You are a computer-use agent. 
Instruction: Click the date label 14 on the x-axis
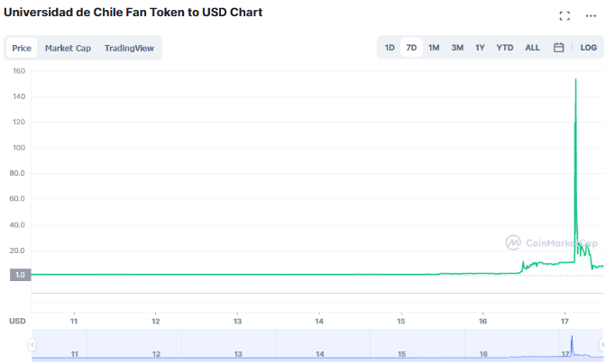(319, 321)
